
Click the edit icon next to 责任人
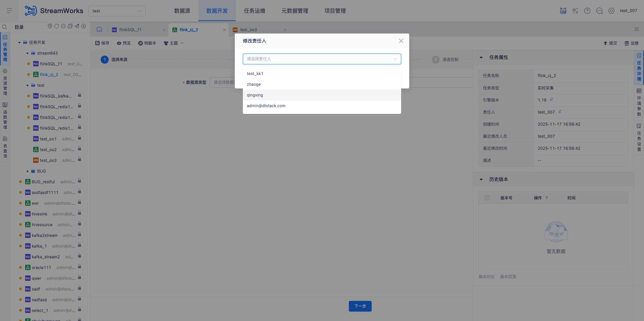click(x=560, y=112)
